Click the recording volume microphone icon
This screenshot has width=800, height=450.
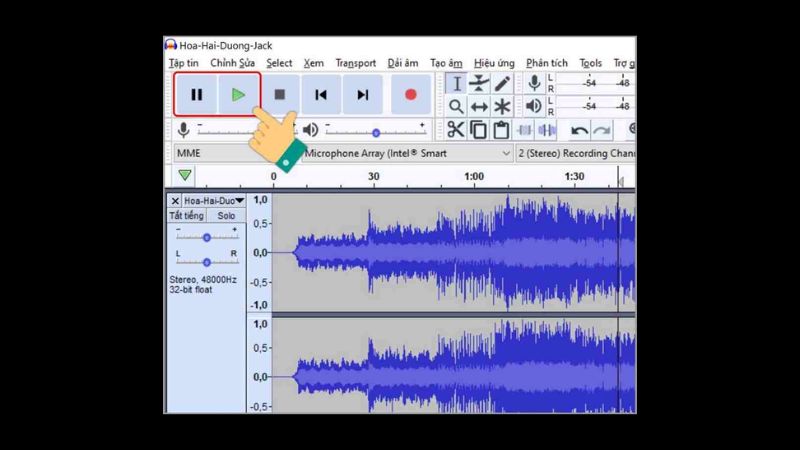[184, 130]
